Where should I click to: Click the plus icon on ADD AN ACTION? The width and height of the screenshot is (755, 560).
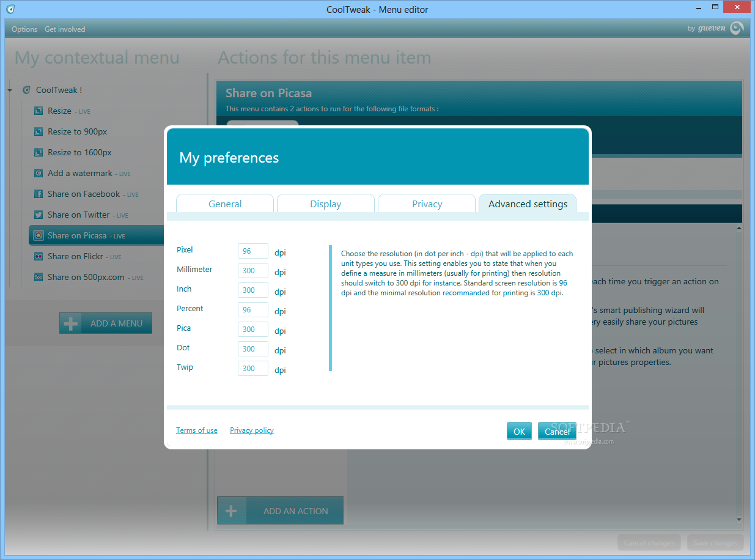click(231, 511)
